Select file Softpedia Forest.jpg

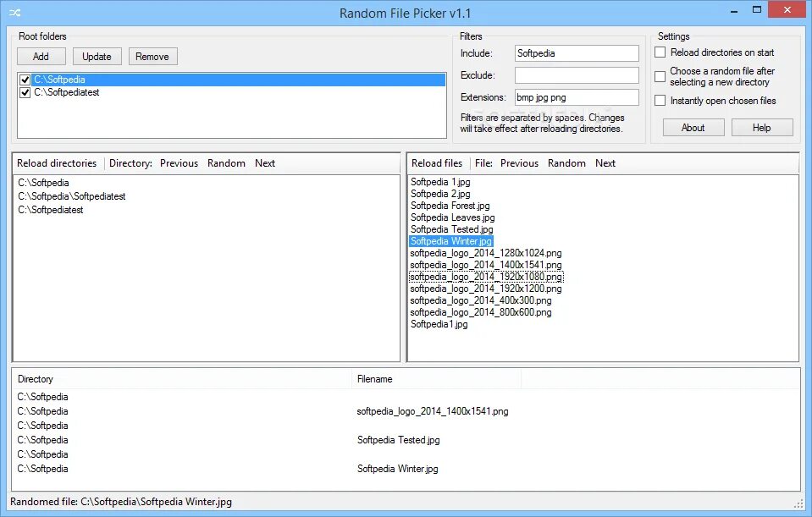tap(450, 206)
